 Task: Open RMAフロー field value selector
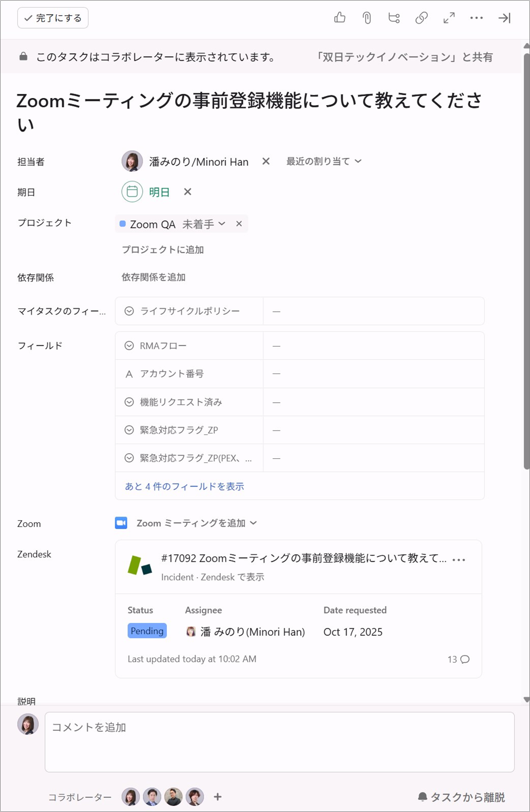(373, 346)
